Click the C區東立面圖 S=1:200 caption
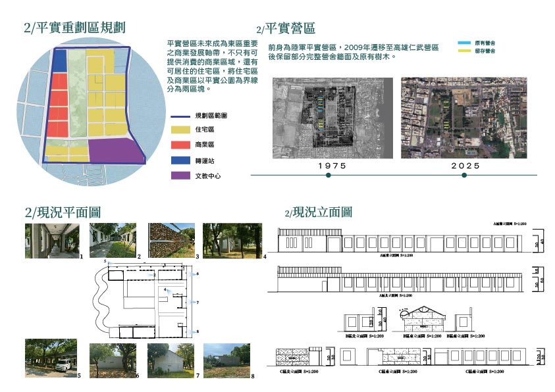555x392 pixels. coord(398,372)
